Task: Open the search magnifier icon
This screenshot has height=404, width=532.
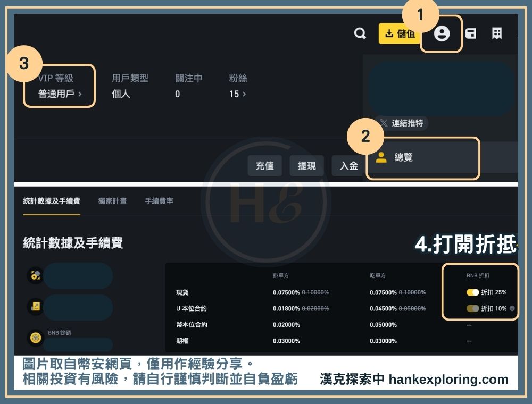Action: pos(360,33)
